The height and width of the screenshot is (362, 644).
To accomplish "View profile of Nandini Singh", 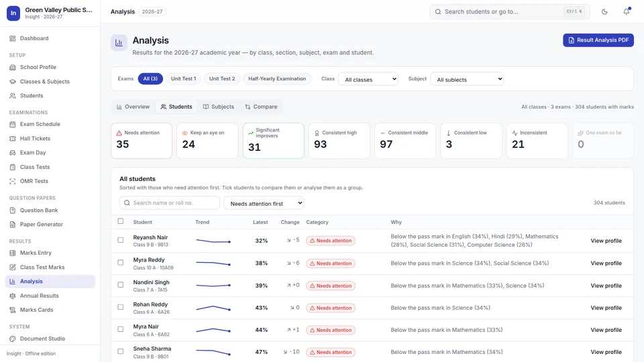I will click(x=606, y=286).
